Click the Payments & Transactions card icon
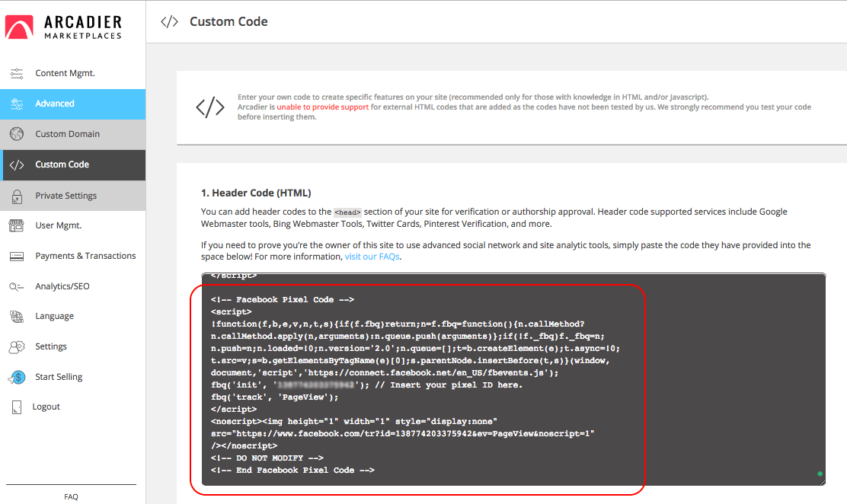 tap(17, 256)
